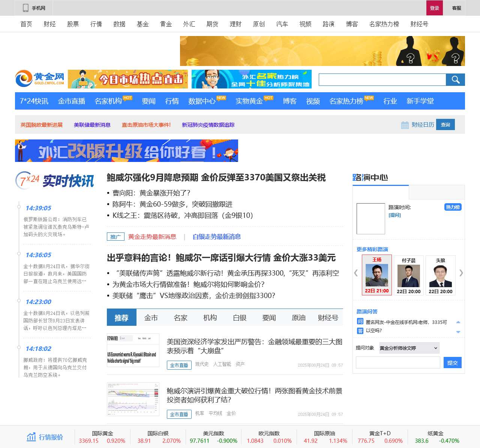
Task: Click the blue 问 question badge icon
Action: (x=359, y=322)
